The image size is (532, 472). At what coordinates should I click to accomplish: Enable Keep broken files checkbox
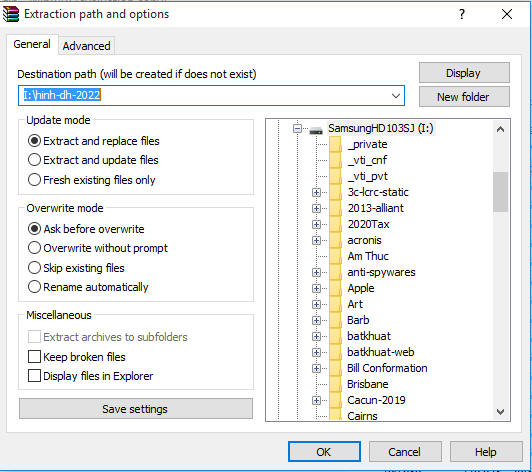click(x=34, y=357)
